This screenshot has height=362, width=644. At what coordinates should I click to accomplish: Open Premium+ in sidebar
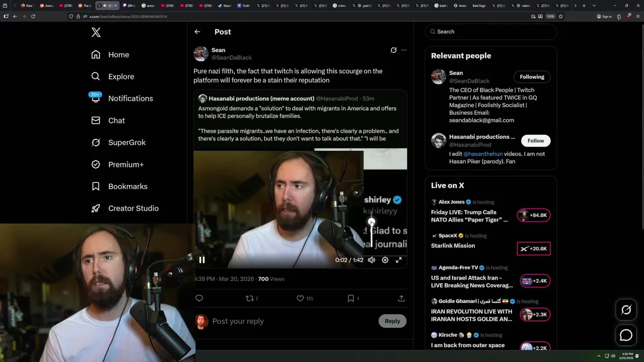coord(117,164)
